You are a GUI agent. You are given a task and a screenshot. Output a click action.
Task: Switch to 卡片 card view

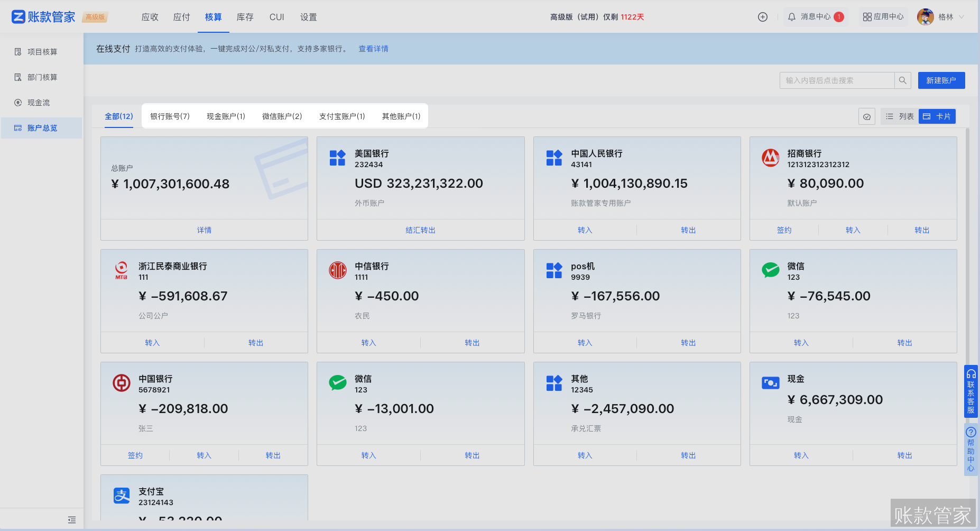point(937,116)
